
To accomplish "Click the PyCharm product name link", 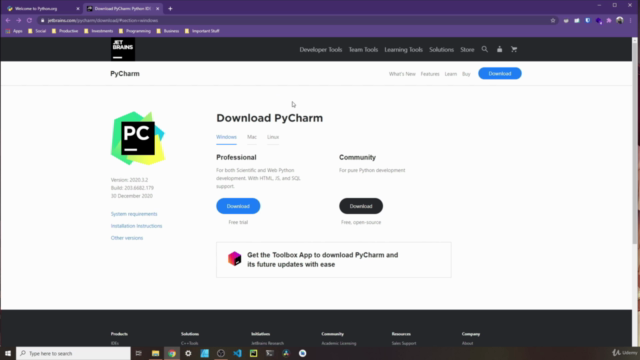I will tap(125, 73).
